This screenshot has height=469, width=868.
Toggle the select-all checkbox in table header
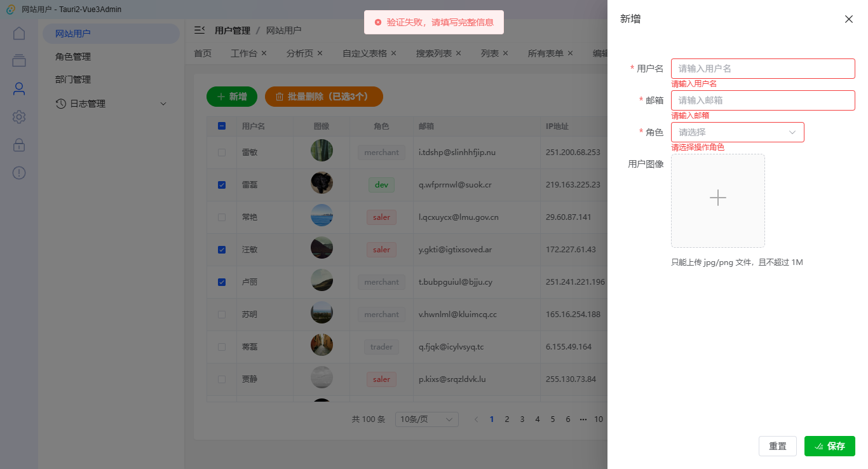221,126
